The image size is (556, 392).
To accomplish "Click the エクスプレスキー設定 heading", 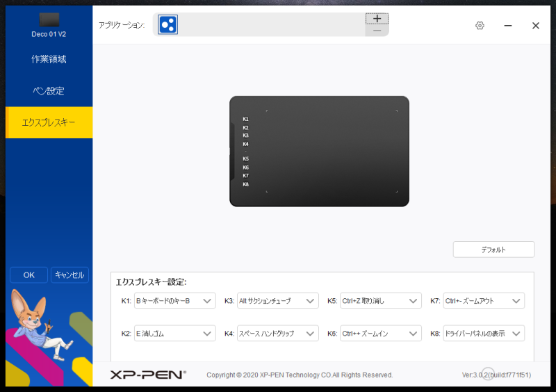I will point(151,282).
